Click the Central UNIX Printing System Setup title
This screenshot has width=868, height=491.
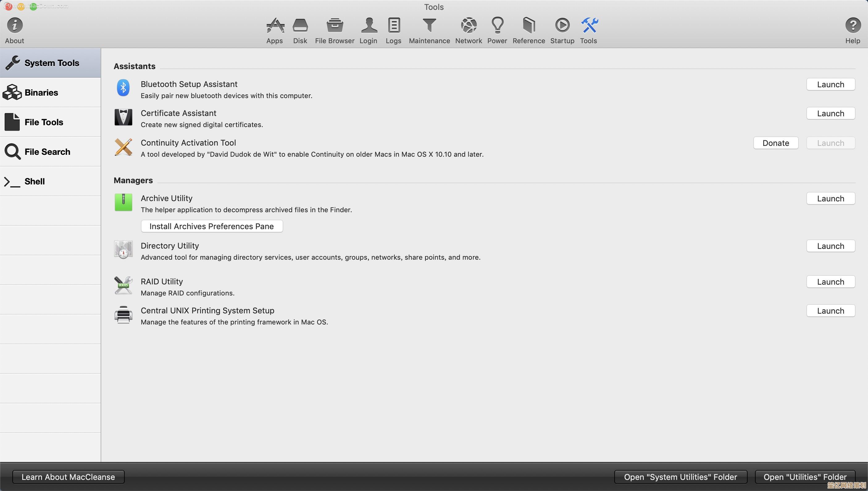click(207, 310)
